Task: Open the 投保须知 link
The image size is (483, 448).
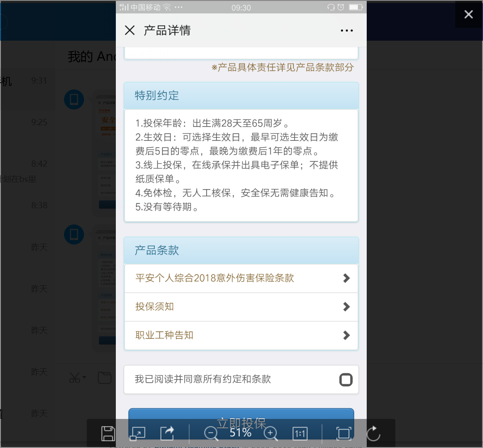Action: click(x=155, y=307)
